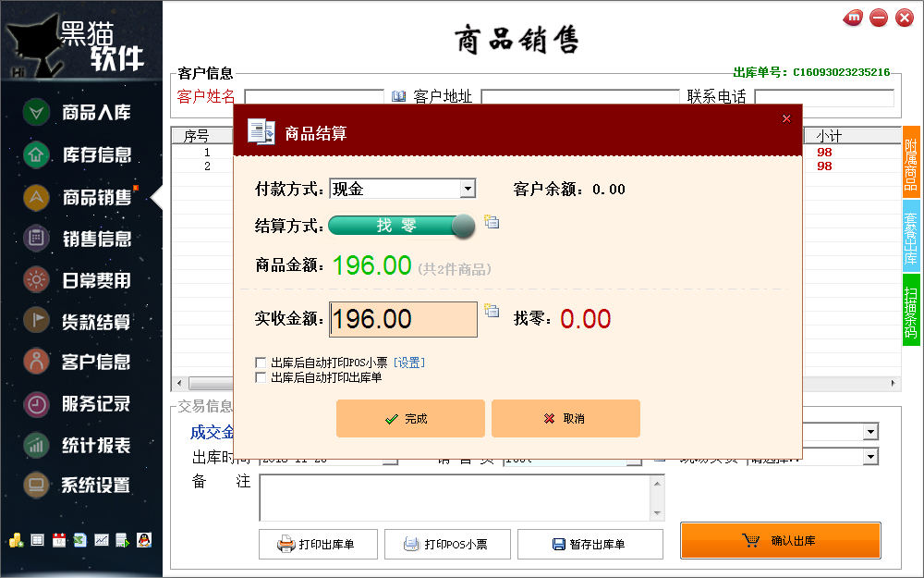The width and height of the screenshot is (924, 578).
Task: Switch to the 扫描条码 side tab
Action: pos(911,310)
